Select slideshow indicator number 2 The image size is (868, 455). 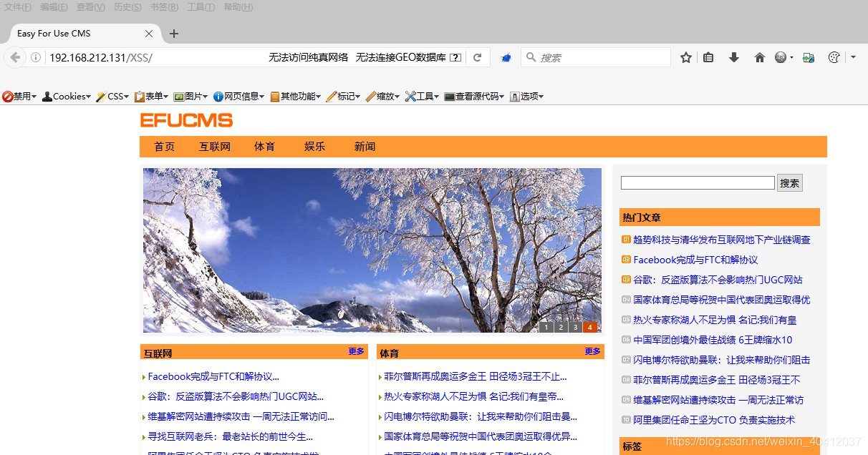[x=561, y=326]
